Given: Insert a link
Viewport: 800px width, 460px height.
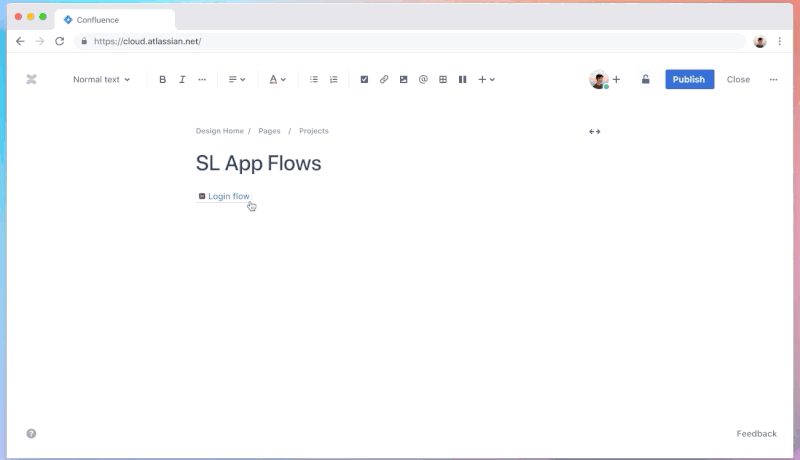Looking at the screenshot, I should (x=384, y=80).
